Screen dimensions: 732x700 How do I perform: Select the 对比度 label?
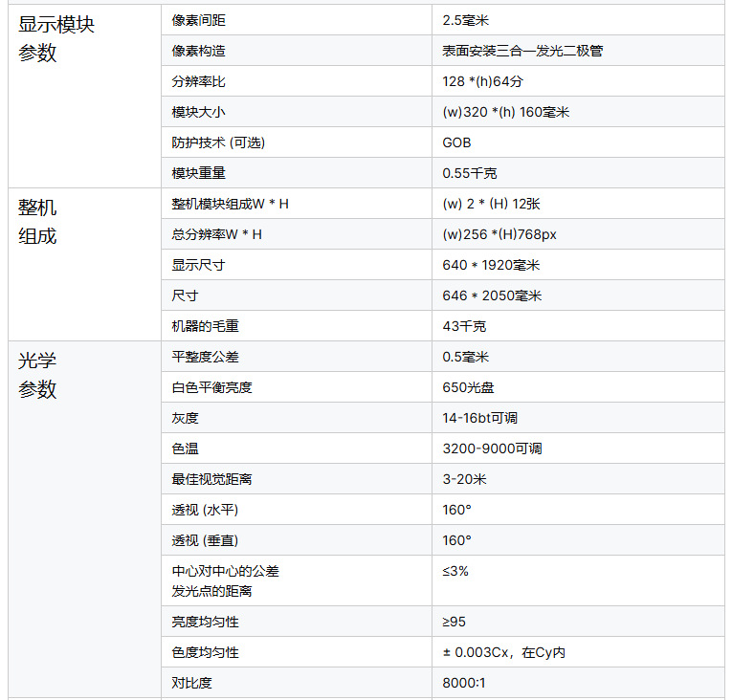(x=191, y=683)
